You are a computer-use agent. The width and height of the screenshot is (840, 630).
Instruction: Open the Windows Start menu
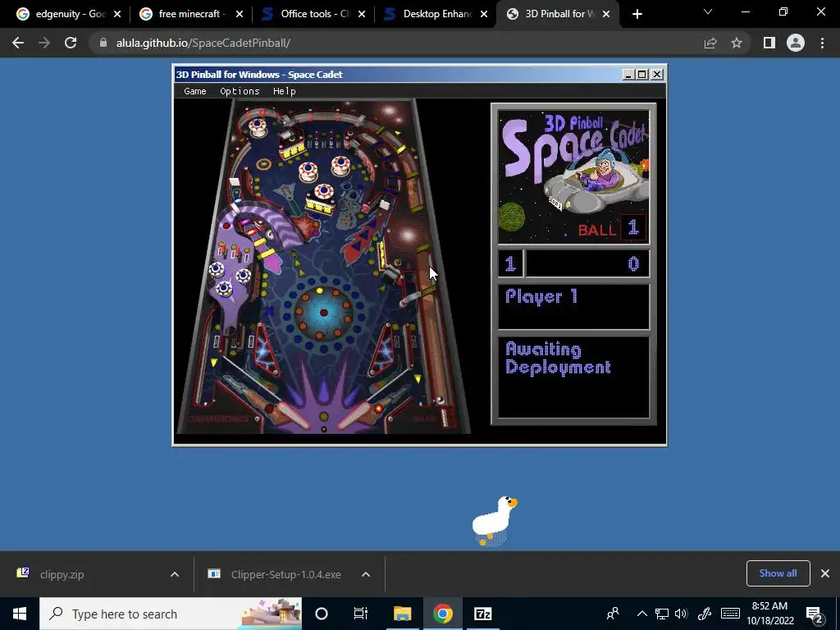(20, 614)
